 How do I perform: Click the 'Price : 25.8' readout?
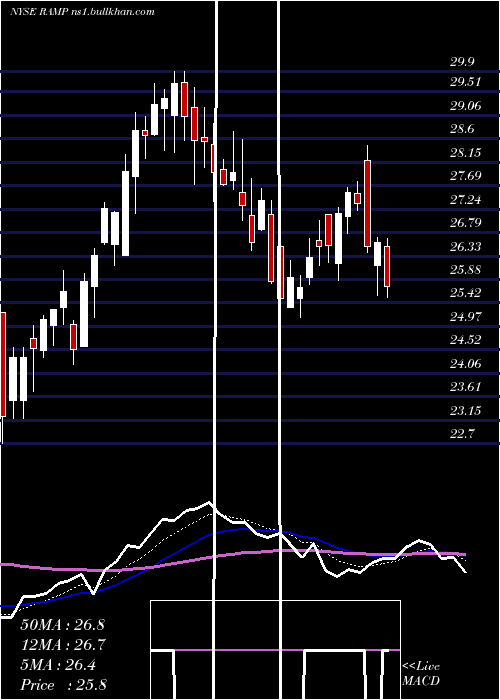point(63,685)
